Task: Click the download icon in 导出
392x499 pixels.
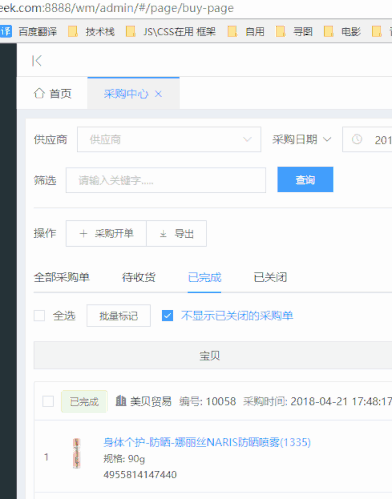Action: (x=163, y=234)
